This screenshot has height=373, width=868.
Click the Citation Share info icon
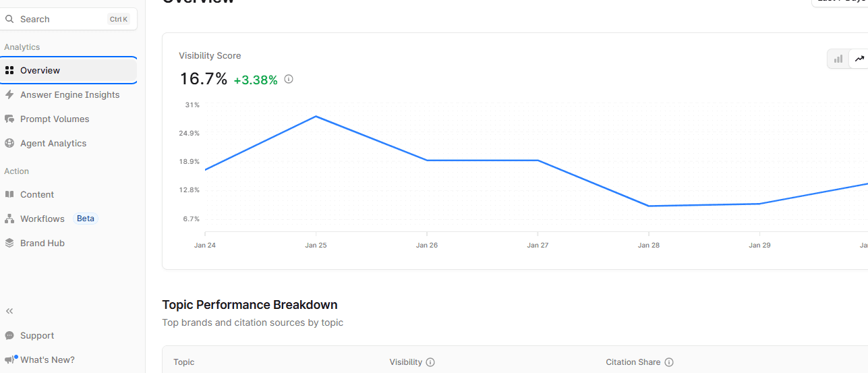pos(669,362)
